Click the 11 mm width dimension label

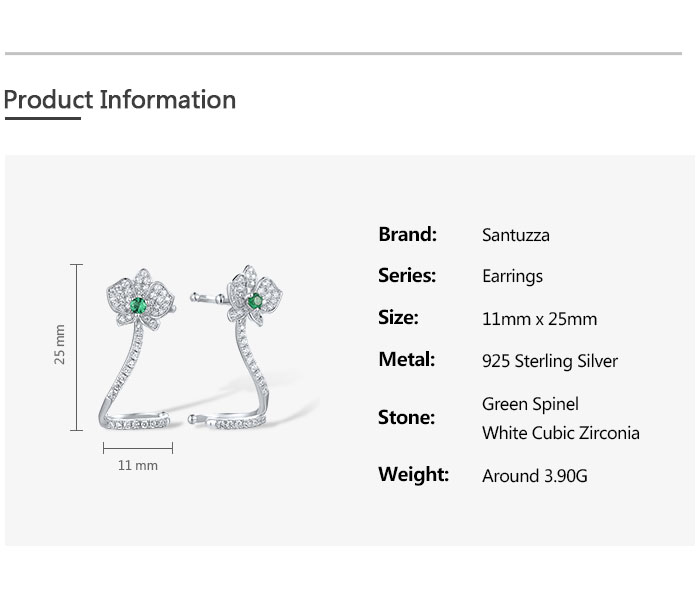point(138,465)
